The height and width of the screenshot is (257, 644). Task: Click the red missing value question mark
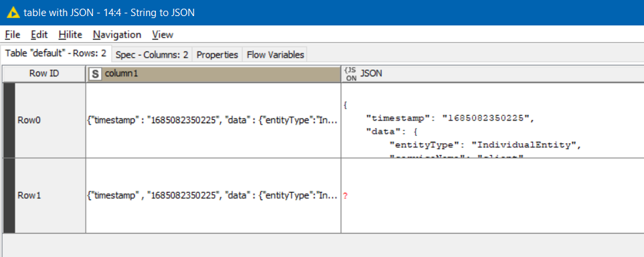[x=345, y=196]
